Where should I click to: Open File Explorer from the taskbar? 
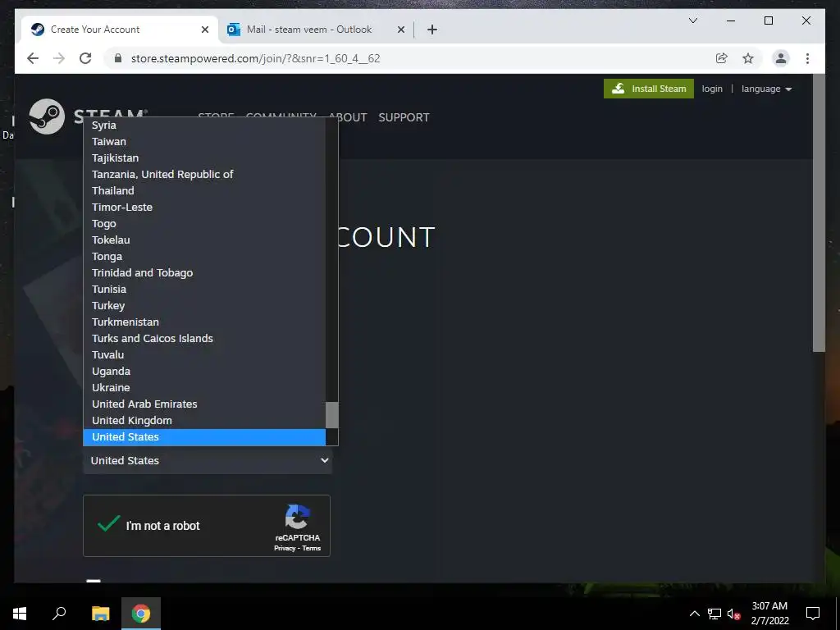[100, 614]
